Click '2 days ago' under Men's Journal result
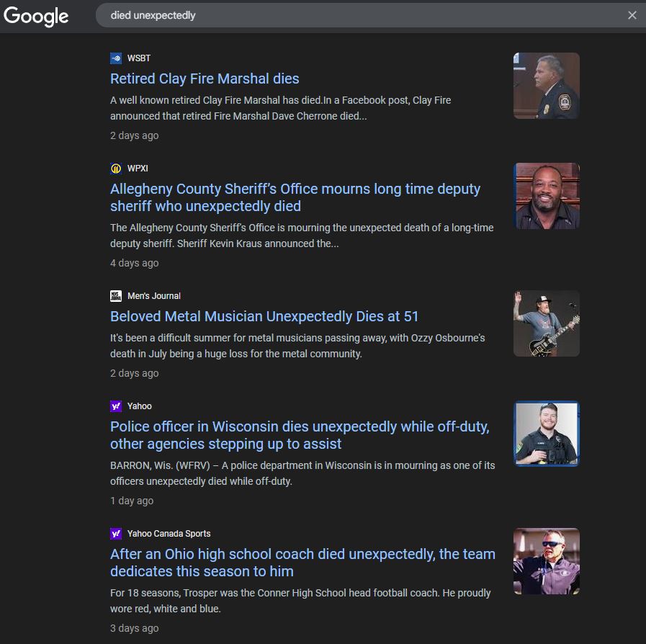Image resolution: width=646 pixels, height=644 pixels. click(x=134, y=373)
